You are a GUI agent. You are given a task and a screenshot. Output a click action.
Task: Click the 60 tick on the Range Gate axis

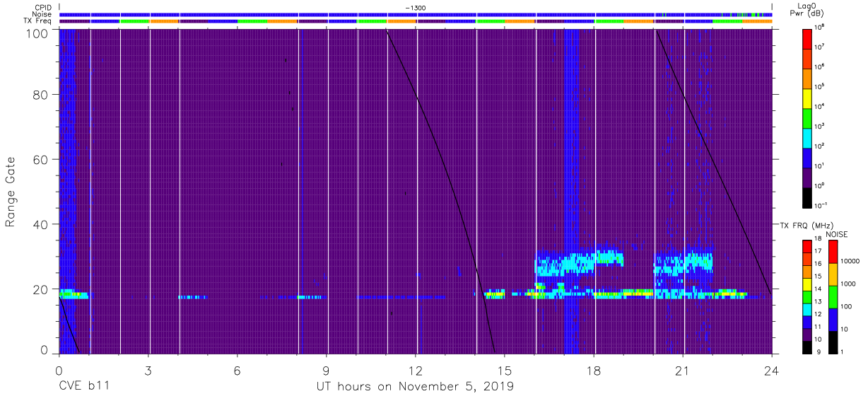pos(42,160)
